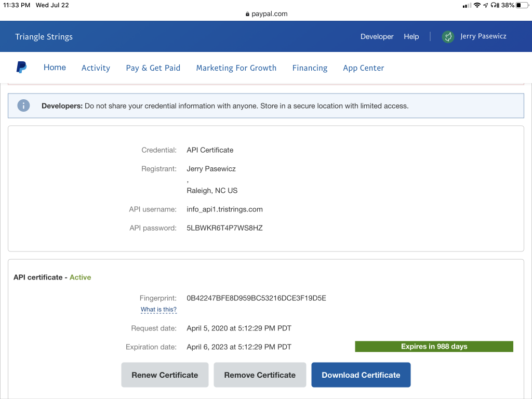Open the Financing menu
This screenshot has height=399, width=532.
tap(310, 68)
